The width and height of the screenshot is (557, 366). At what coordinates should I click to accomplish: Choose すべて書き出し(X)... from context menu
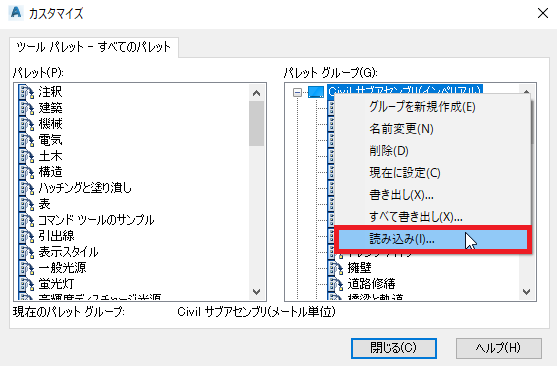pyautogui.click(x=416, y=217)
